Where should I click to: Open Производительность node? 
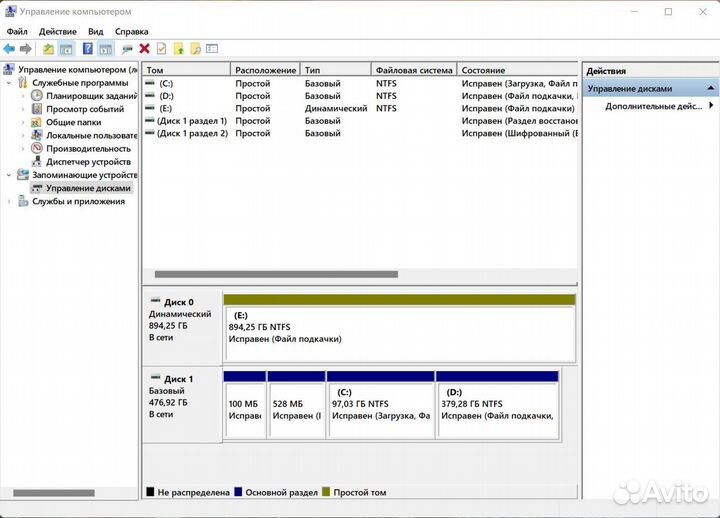(x=88, y=148)
